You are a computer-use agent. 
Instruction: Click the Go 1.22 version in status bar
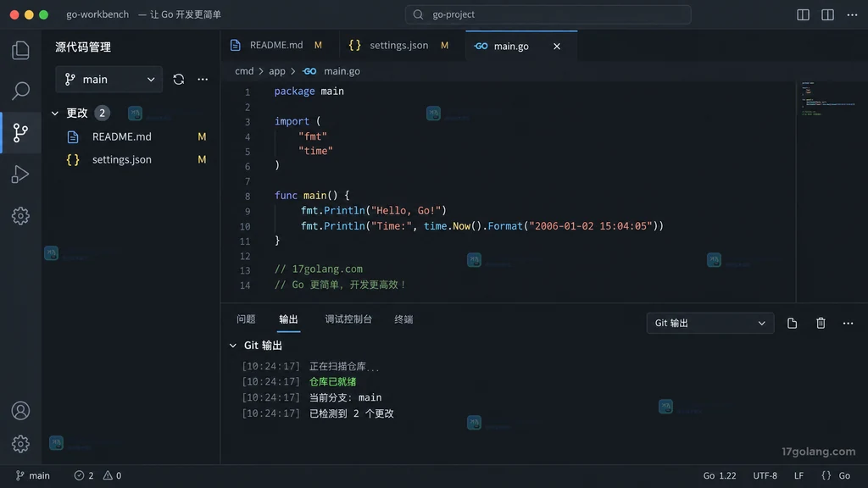720,475
